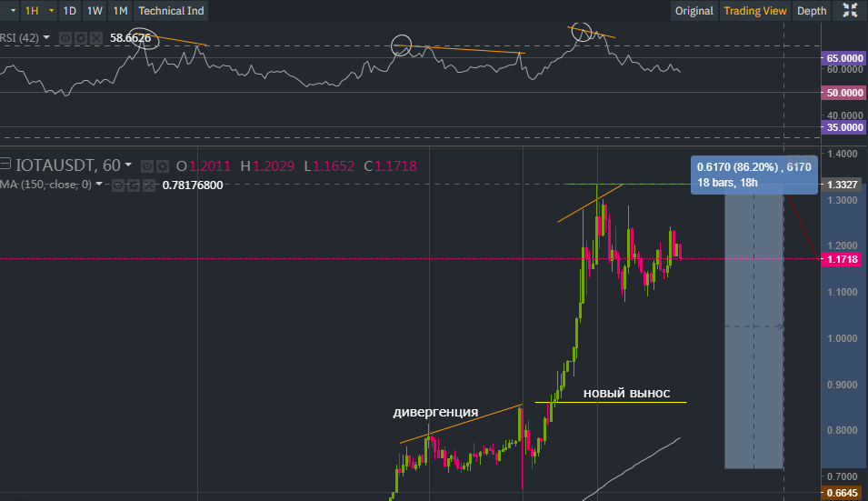868x501 pixels.
Task: Click the open price O 1.2011
Action: click(x=204, y=166)
